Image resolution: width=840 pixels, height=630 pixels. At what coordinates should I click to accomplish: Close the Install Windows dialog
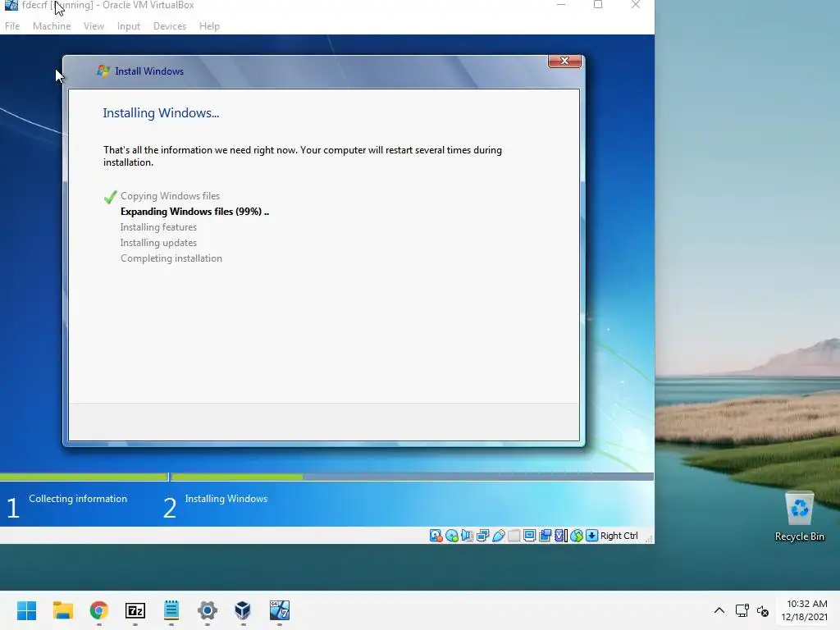pos(564,61)
